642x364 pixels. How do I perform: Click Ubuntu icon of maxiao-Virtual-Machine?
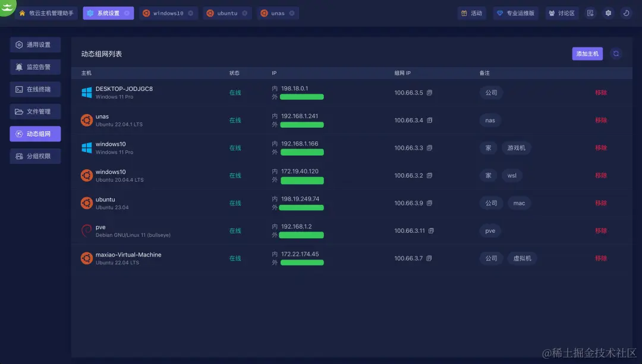[x=86, y=258]
